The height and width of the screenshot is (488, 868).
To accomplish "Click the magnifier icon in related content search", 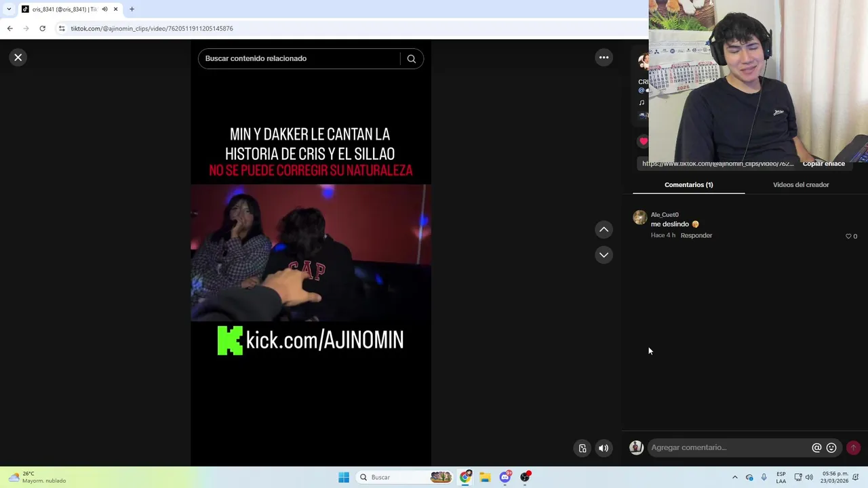I will coord(411,59).
